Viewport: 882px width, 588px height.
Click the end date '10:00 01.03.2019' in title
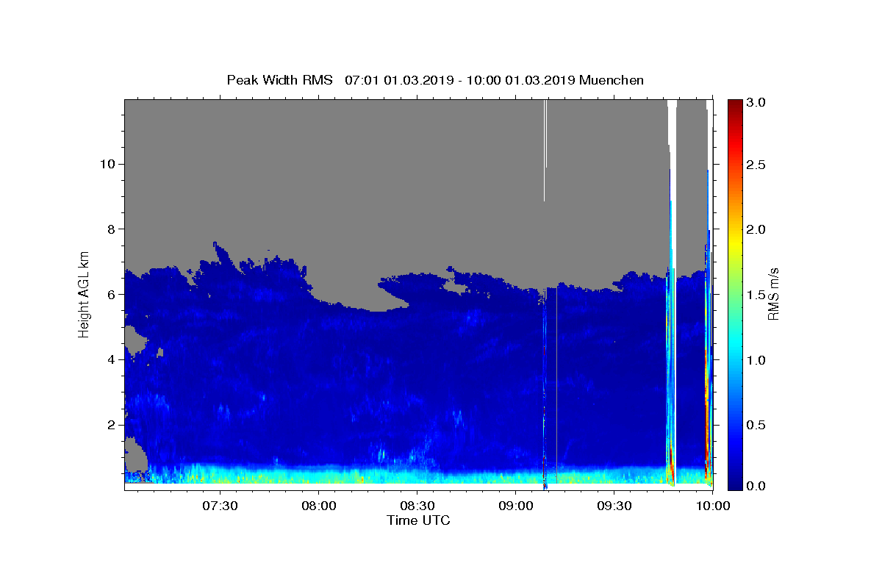(x=520, y=80)
